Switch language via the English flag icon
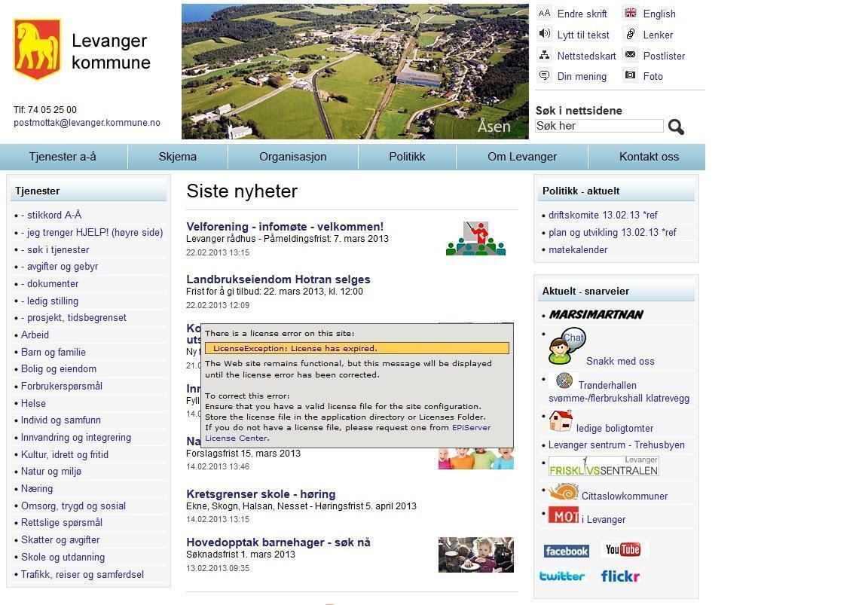The height and width of the screenshot is (605, 868). point(630,13)
